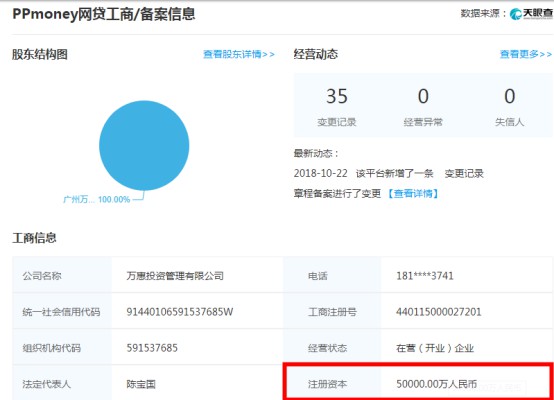Viewport: 554px width, 400px height.
Task: Click 变更记录 text in latest update line
Action: [x=464, y=173]
